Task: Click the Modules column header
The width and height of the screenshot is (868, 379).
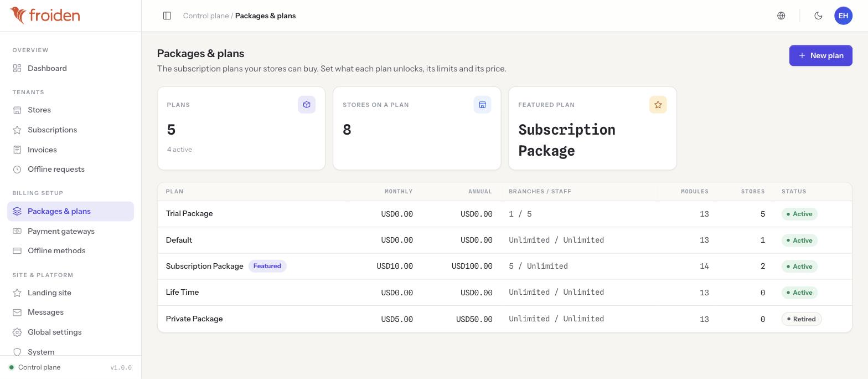Action: [x=695, y=192]
